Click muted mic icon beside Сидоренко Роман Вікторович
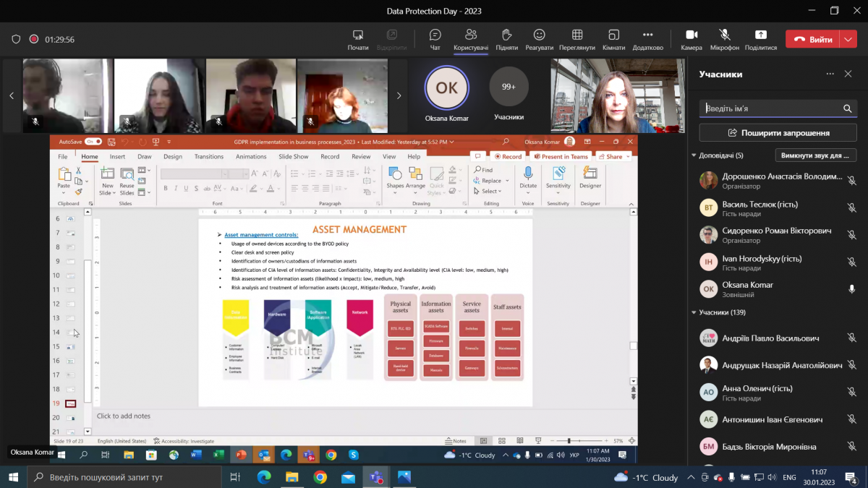Viewport: 868px width, 488px height. tap(851, 235)
